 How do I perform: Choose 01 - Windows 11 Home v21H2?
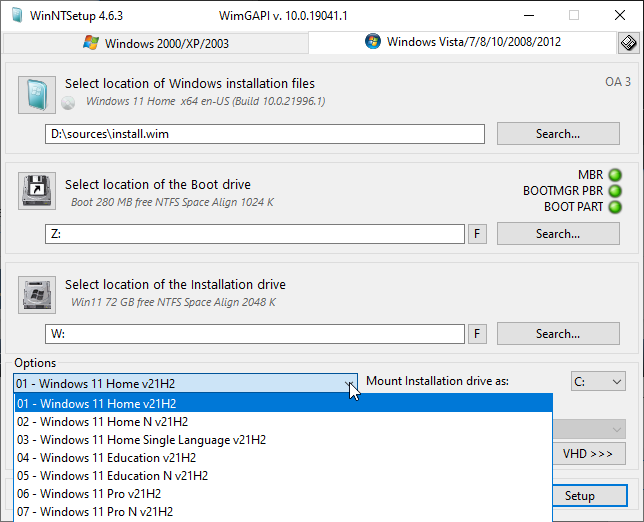coord(283,403)
